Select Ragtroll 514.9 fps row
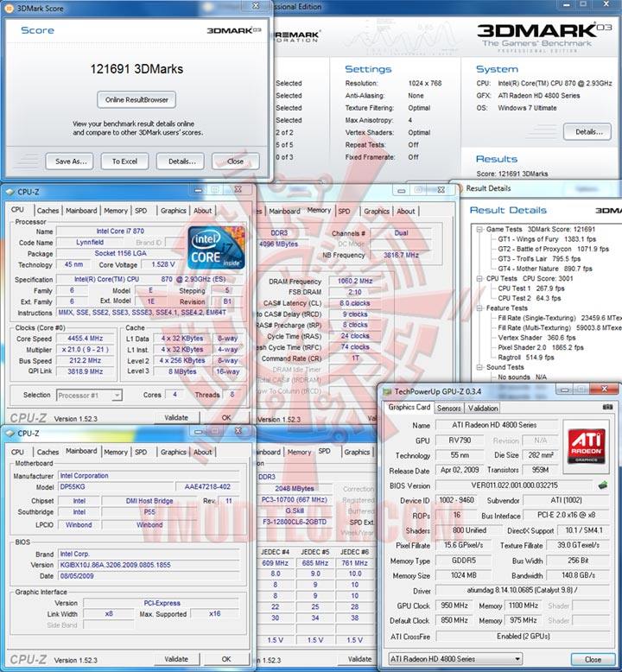Viewport: 622px width, 672px height. [x=525, y=358]
